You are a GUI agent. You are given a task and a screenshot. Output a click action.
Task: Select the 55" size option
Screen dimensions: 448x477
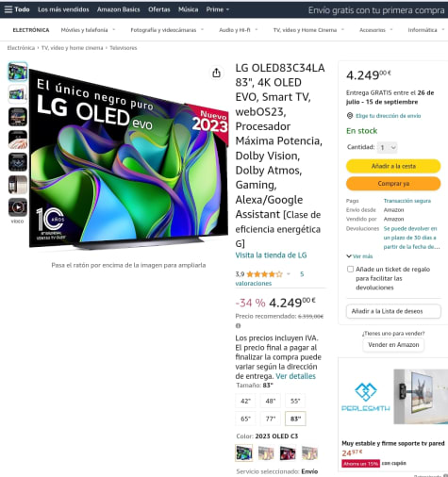tap(295, 401)
